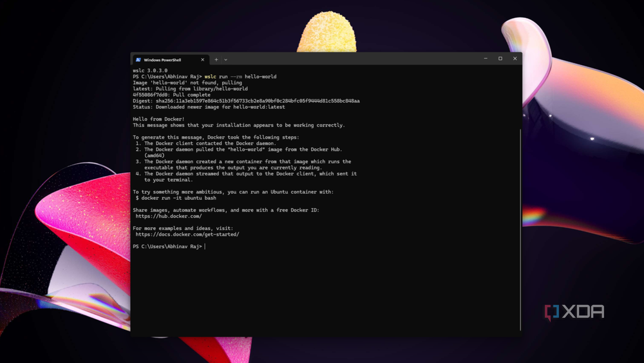Click 'latest: Pulling from library/hello-world' line

click(190, 89)
